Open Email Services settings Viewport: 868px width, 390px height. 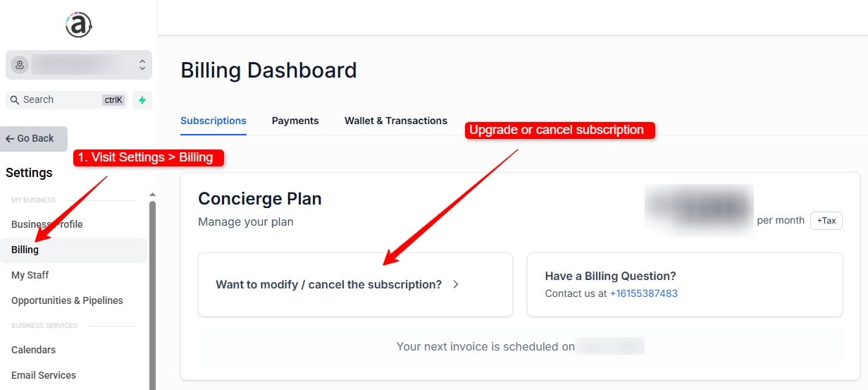[x=44, y=375]
